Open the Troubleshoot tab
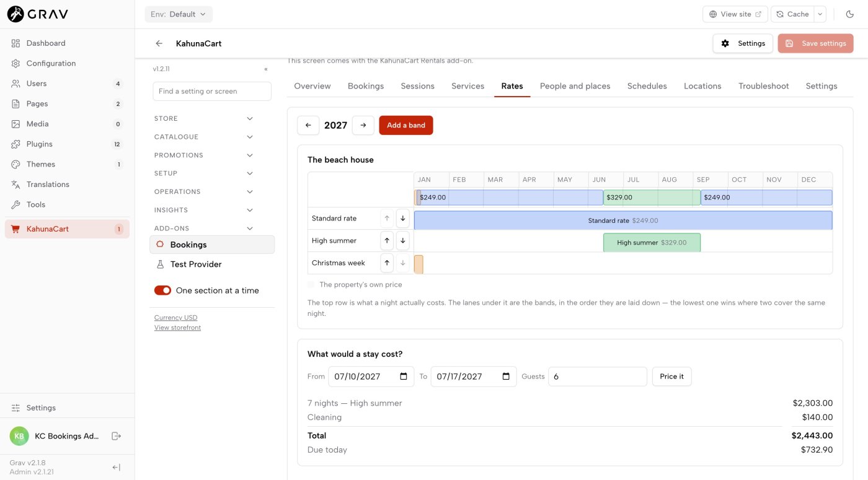The height and width of the screenshot is (480, 868). 763,86
